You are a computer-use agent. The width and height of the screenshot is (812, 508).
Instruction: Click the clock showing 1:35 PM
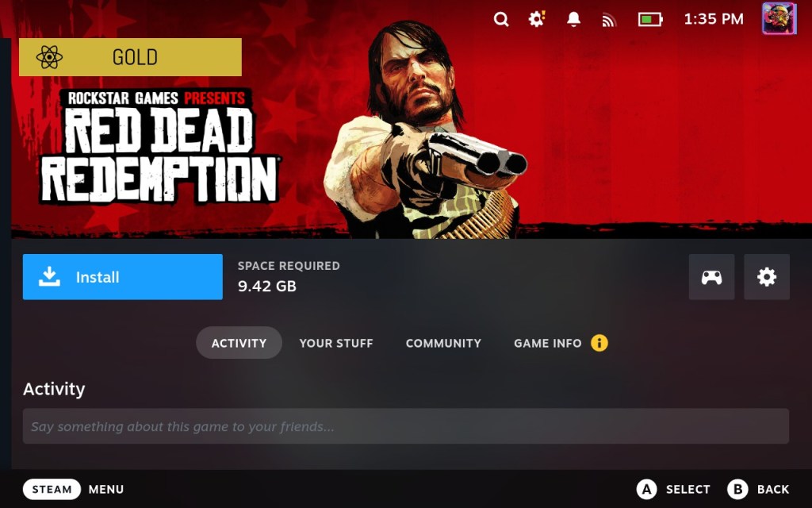click(x=714, y=19)
